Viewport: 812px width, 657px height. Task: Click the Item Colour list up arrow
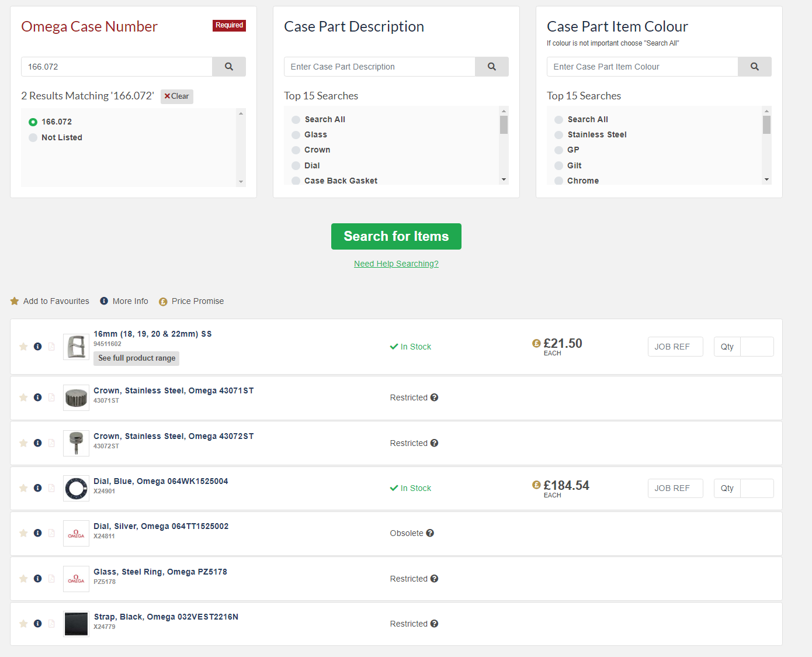(766, 111)
